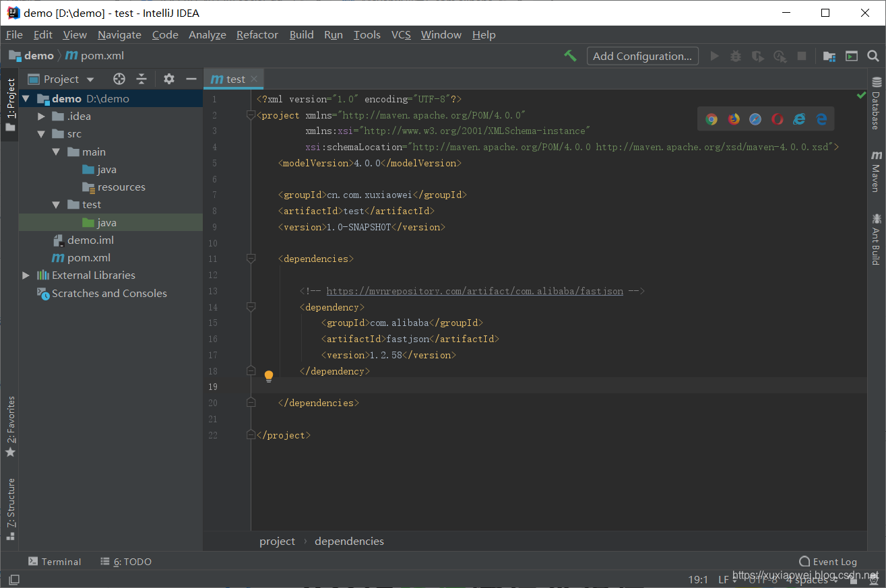Open the Search Everywhere magnifier icon
The image size is (886, 588).
point(873,56)
